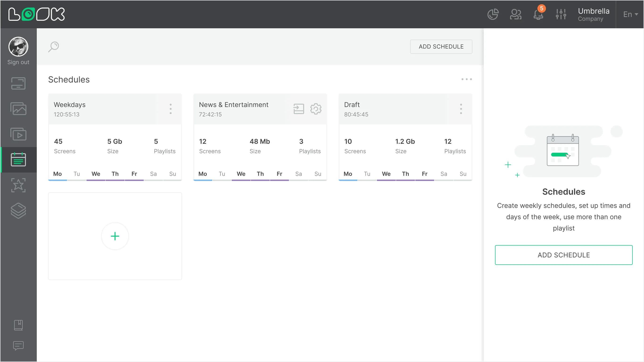Click assign-to-screen icon on News & Entertainment
644x362 pixels.
[x=298, y=109]
